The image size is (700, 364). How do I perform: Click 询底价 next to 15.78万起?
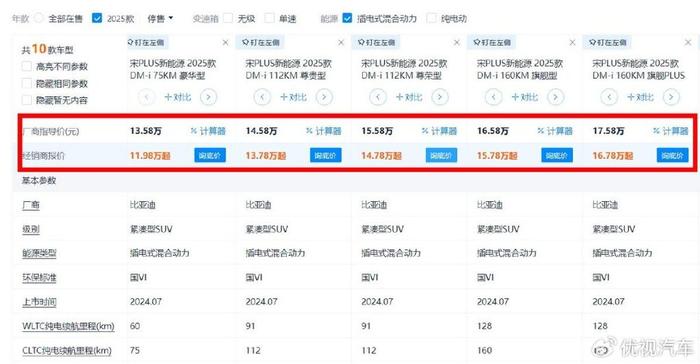click(557, 155)
